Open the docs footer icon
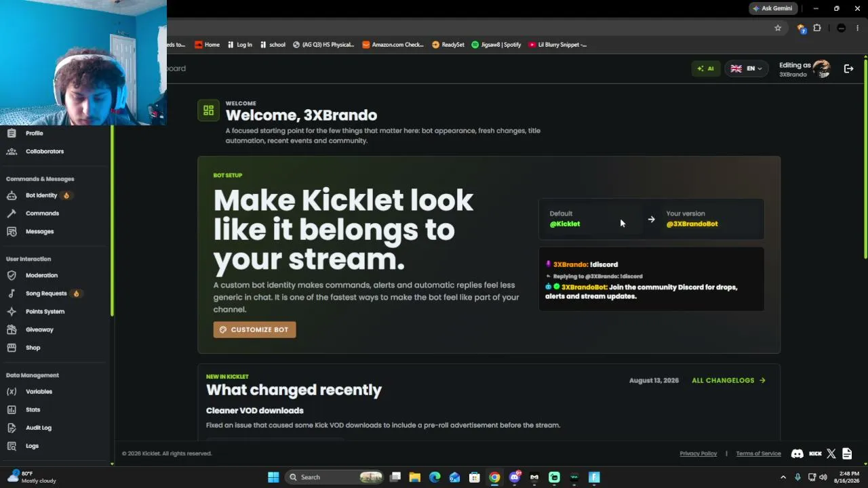Viewport: 868px width, 488px height. point(847,453)
